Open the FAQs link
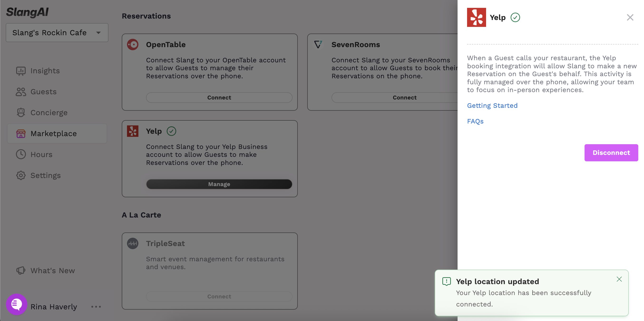This screenshot has width=644, height=321. 475,121
